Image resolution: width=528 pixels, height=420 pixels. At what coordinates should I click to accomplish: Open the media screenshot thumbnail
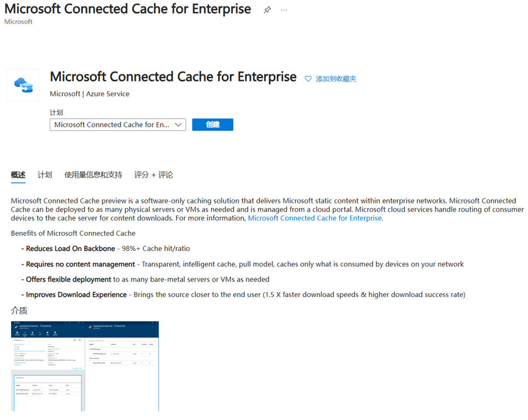click(x=85, y=366)
